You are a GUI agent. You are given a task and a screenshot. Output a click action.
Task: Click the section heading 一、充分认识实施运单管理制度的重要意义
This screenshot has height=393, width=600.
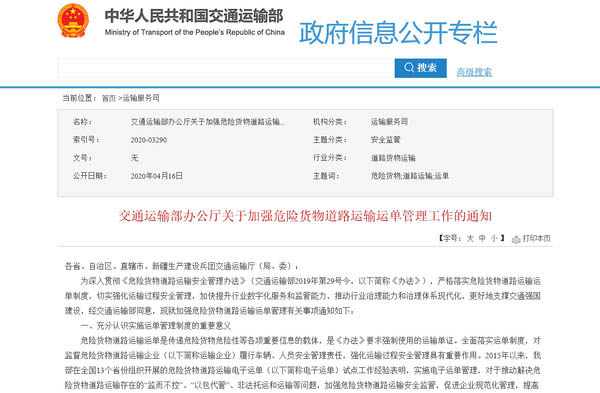coord(156,326)
